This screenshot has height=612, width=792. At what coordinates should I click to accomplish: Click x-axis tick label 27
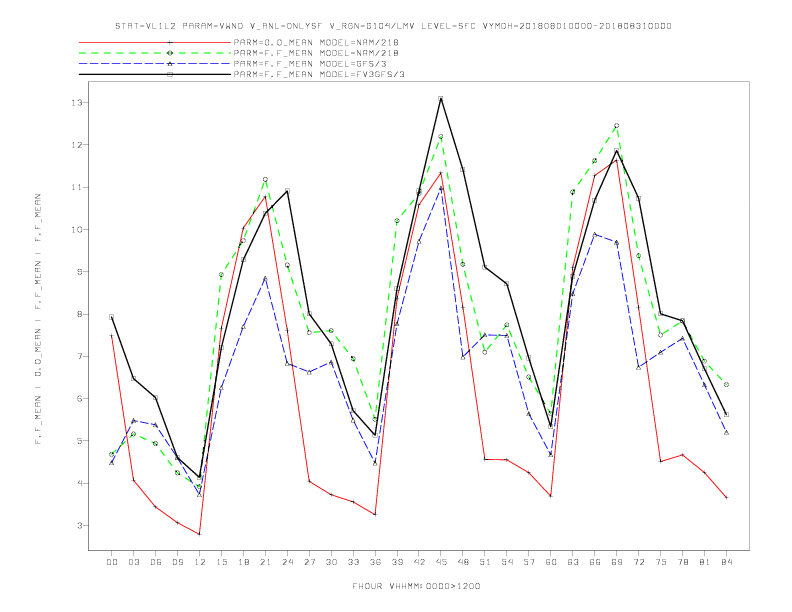point(309,562)
